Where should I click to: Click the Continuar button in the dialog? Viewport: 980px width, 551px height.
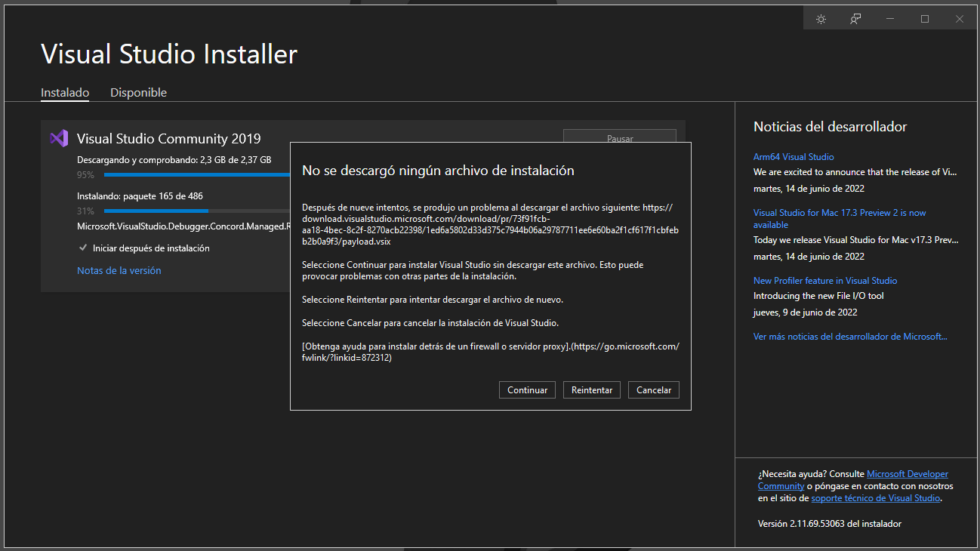pyautogui.click(x=527, y=389)
